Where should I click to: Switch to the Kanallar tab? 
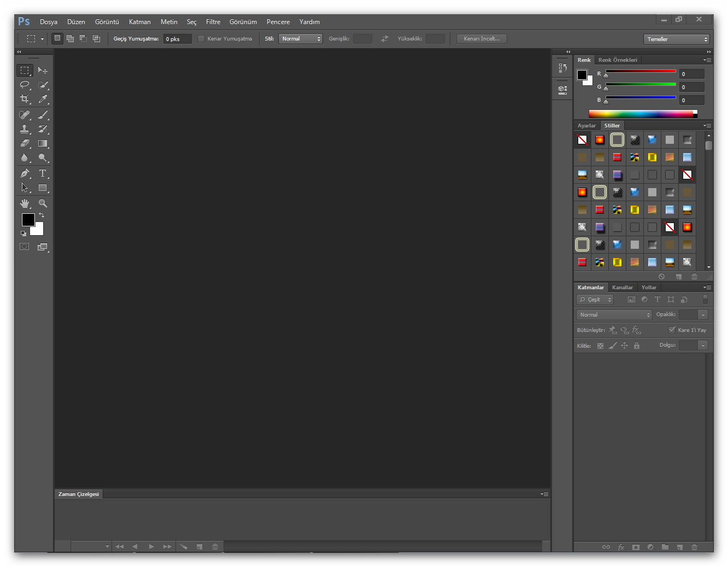(x=623, y=288)
